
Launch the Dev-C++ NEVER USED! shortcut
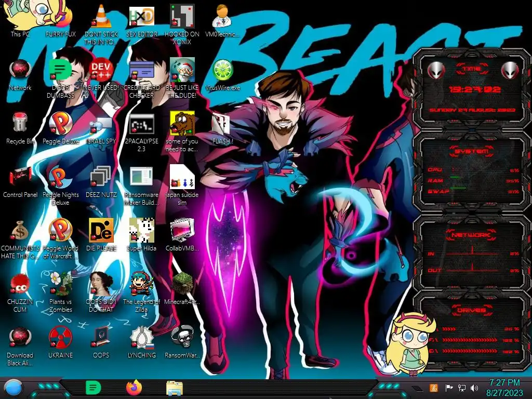pos(101,75)
